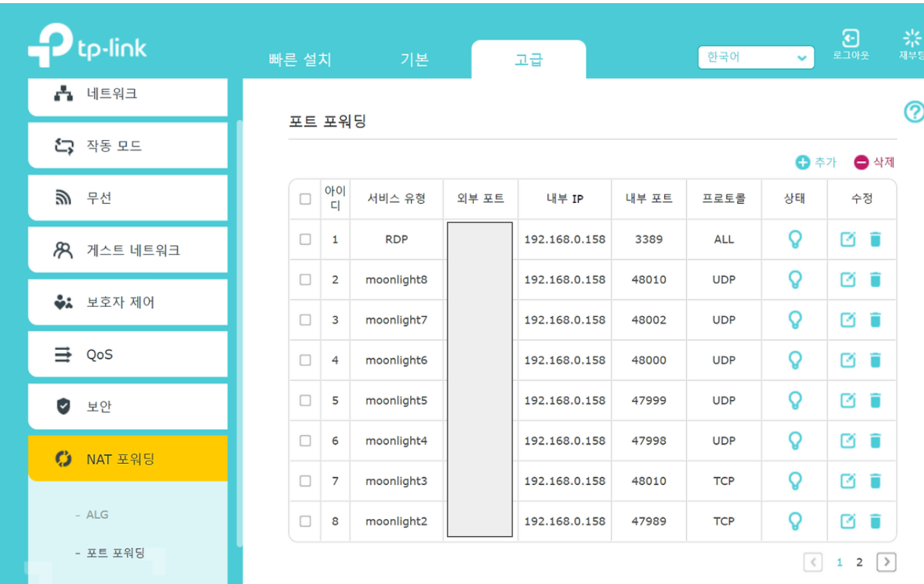Click the sidebar vertical scrollbar
The height and width of the screenshot is (584, 924).
(240, 333)
